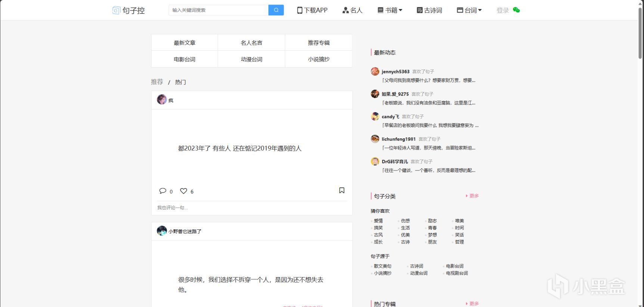Select the 小说摘抄 tab
This screenshot has width=644, height=307.
(x=318, y=59)
